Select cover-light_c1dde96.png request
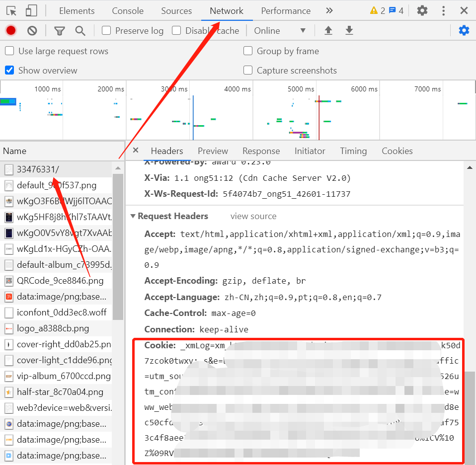 coord(56,360)
